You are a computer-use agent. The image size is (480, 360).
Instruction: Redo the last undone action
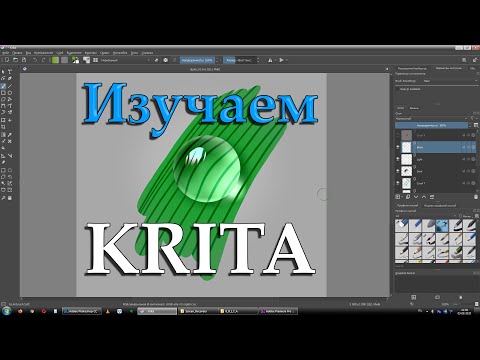(43, 60)
